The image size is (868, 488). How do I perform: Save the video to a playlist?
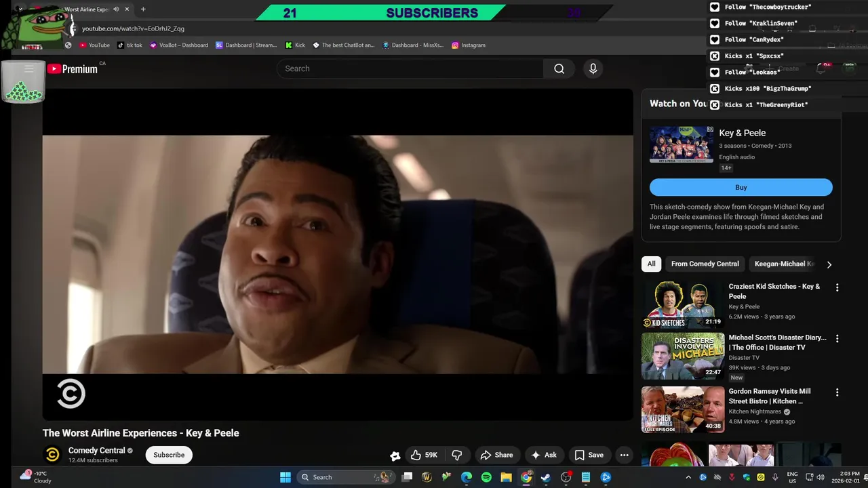click(x=589, y=455)
